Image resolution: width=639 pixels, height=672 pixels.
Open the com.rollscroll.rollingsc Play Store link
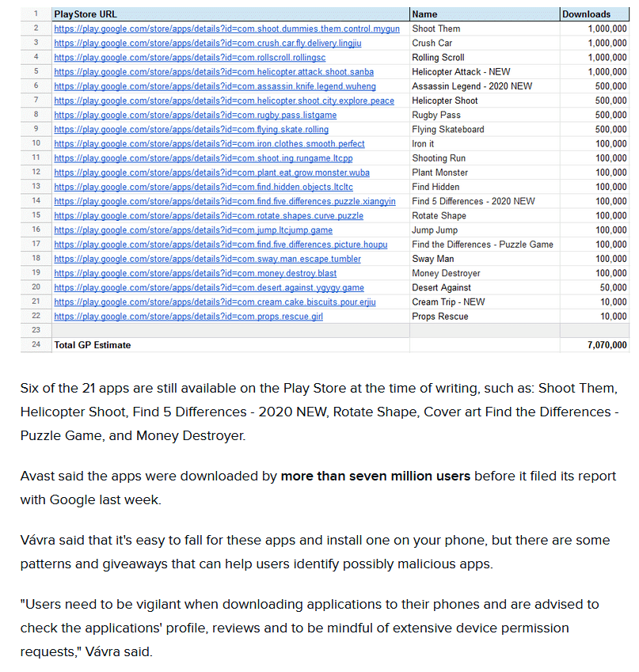click(x=189, y=58)
